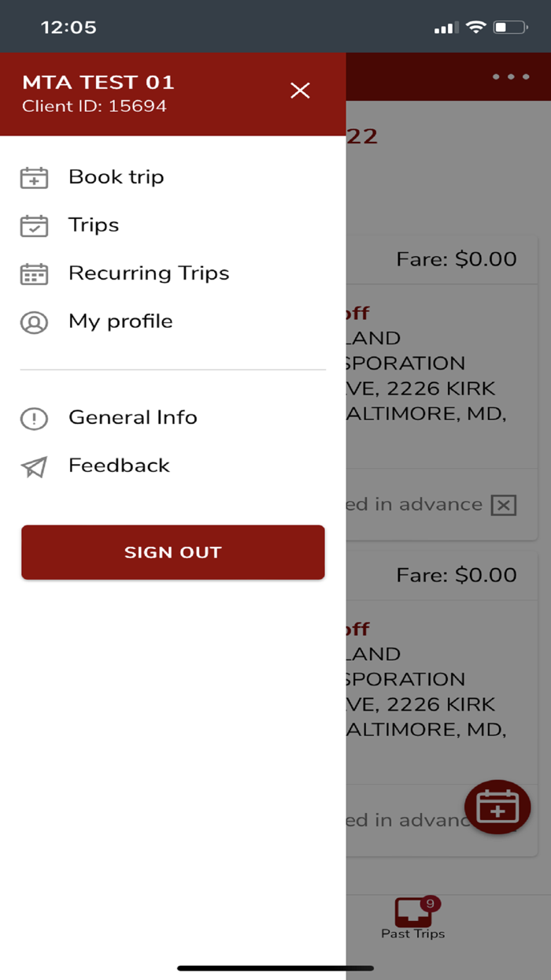The height and width of the screenshot is (980, 551).
Task: Tap the home indicator bar at bottom
Action: pos(275,966)
